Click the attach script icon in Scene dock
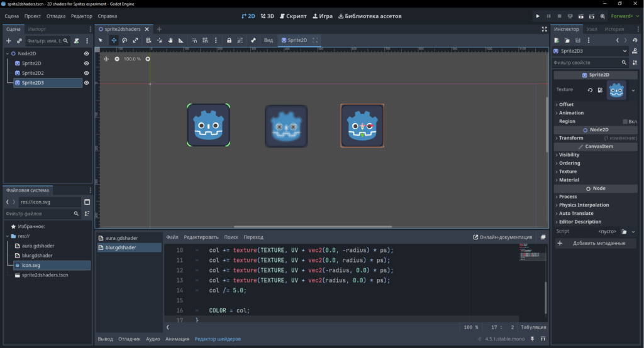This screenshot has width=644, height=348. click(76, 41)
